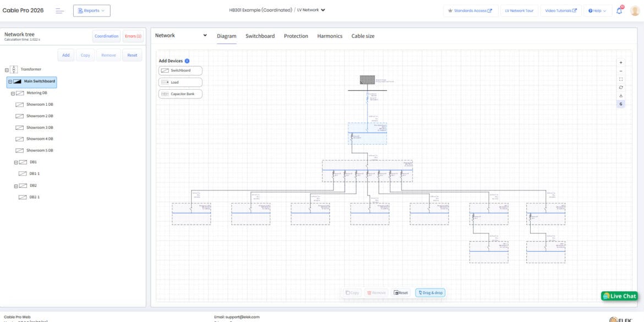Open the Help dropdown menu
The width and height of the screenshot is (644, 322).
[597, 10]
